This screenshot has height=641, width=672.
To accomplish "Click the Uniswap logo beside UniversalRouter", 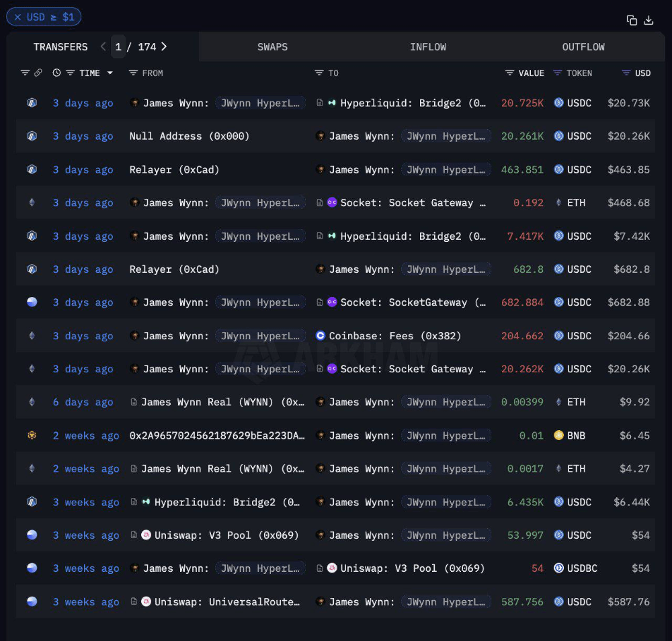I will coord(146,602).
